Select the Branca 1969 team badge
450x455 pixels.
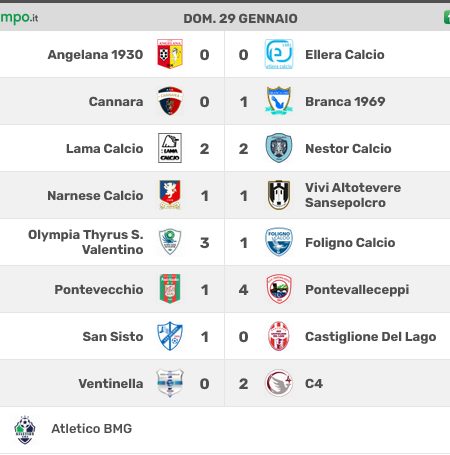[279, 101]
